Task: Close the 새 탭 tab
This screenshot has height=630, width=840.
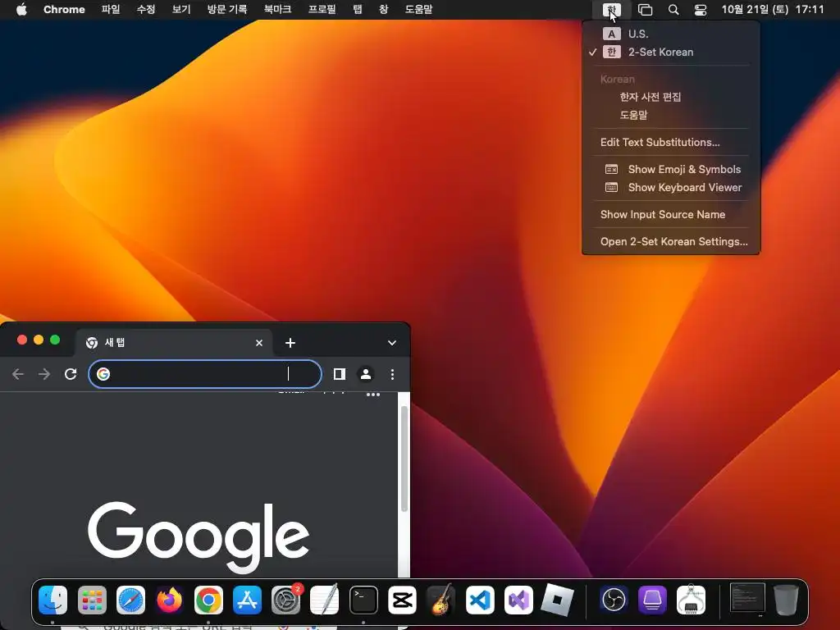Action: point(259,343)
